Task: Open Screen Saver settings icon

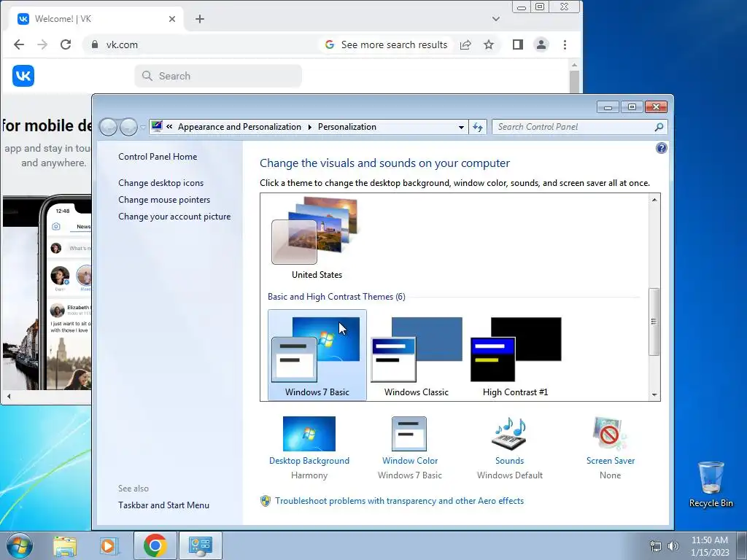Action: 611,434
